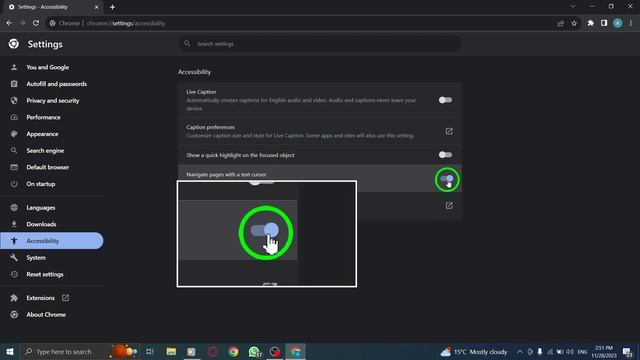The width and height of the screenshot is (640, 360).
Task: Open On startup settings
Action: [40, 184]
